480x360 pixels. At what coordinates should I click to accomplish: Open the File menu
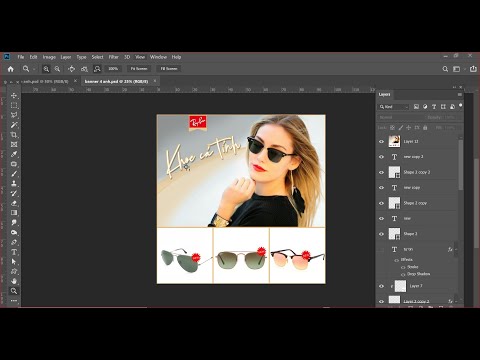21,57
